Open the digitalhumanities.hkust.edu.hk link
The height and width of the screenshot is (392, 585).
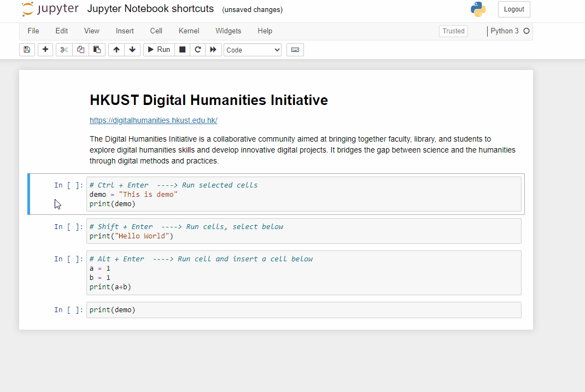(153, 120)
